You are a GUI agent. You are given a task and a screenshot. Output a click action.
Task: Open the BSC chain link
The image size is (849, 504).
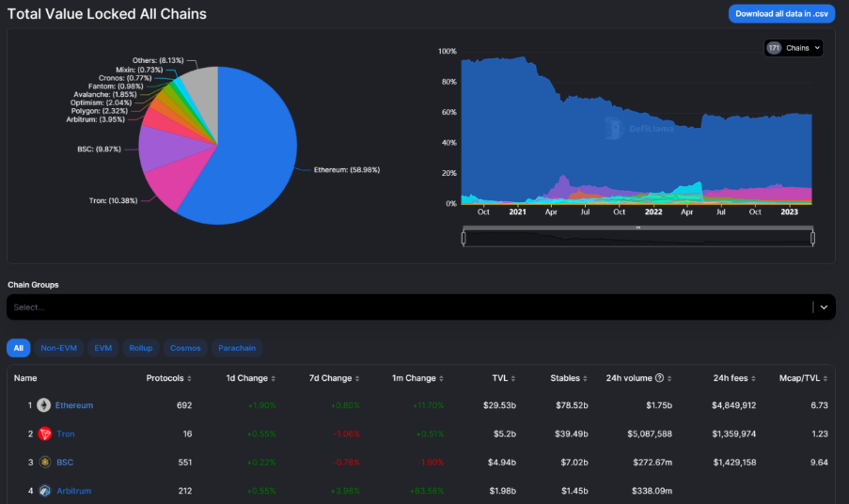65,463
